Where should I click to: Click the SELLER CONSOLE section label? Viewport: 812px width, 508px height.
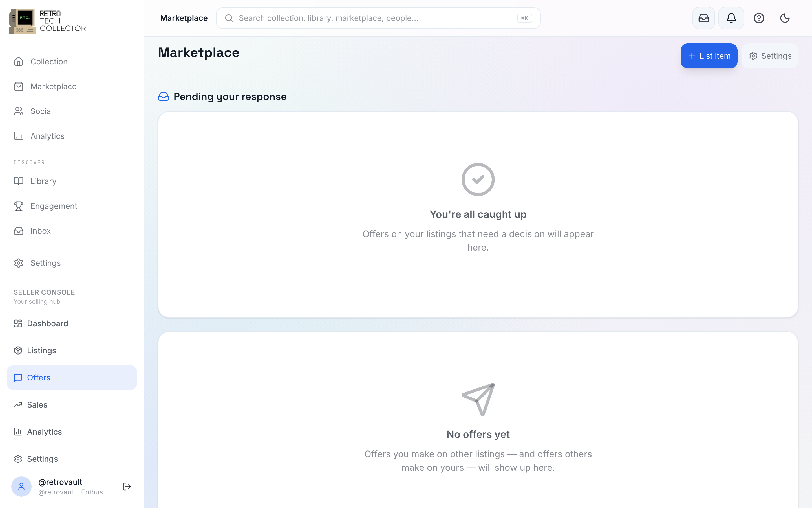coord(44,292)
